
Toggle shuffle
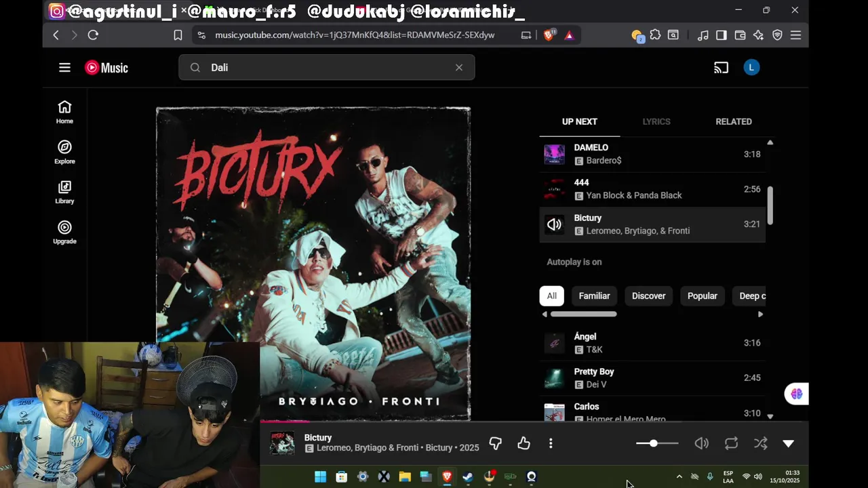760,443
